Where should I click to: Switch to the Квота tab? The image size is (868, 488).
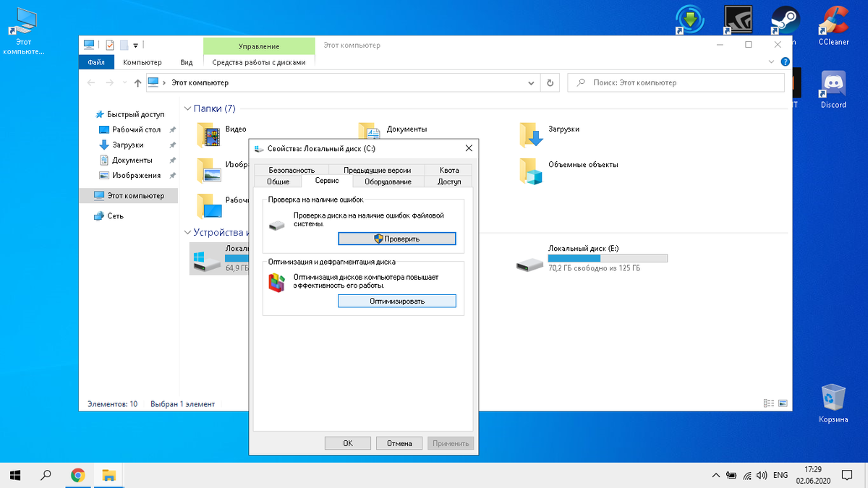coord(449,170)
